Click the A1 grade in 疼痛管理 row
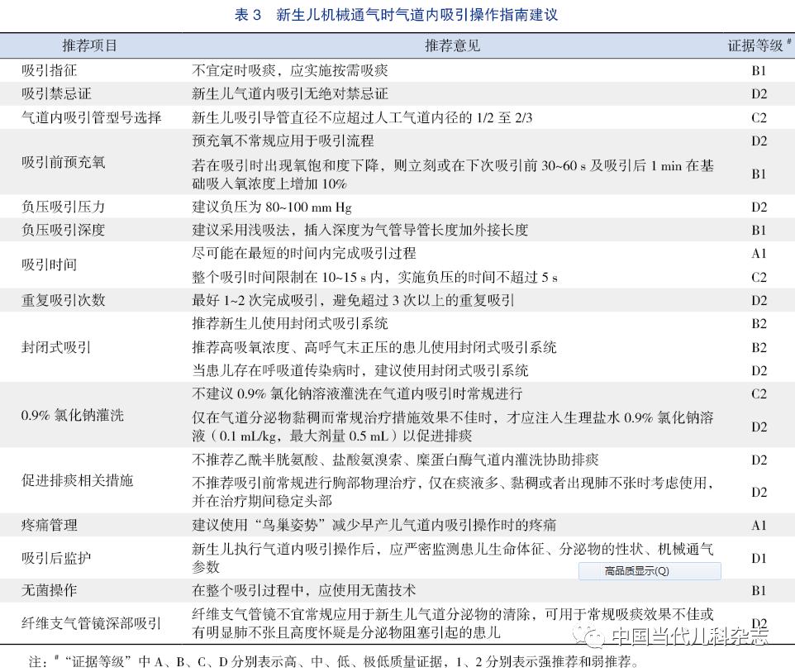Screen dimensions: 795x672 point(759,525)
